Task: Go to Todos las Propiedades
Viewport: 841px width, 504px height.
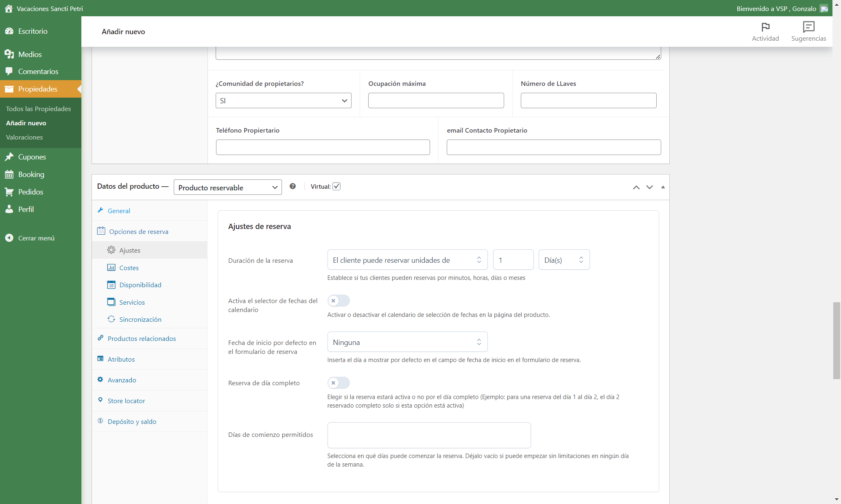Action: point(39,109)
